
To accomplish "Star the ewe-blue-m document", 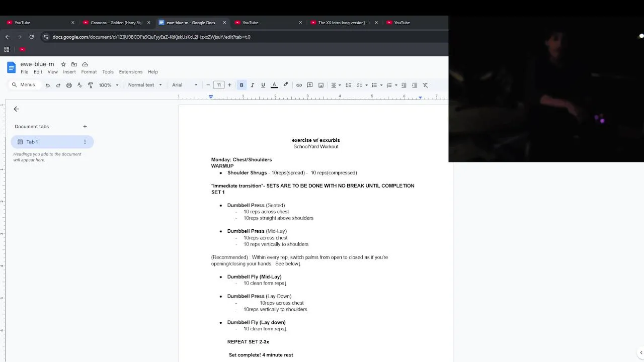I will [63, 64].
